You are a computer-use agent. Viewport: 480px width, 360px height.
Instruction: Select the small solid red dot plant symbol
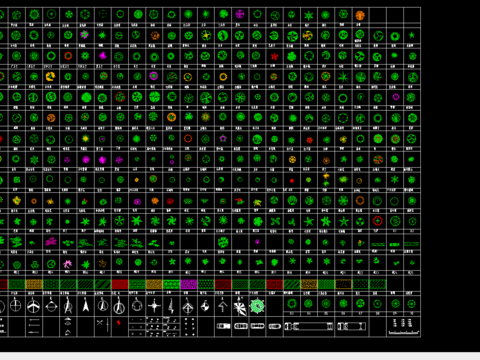(292, 181)
